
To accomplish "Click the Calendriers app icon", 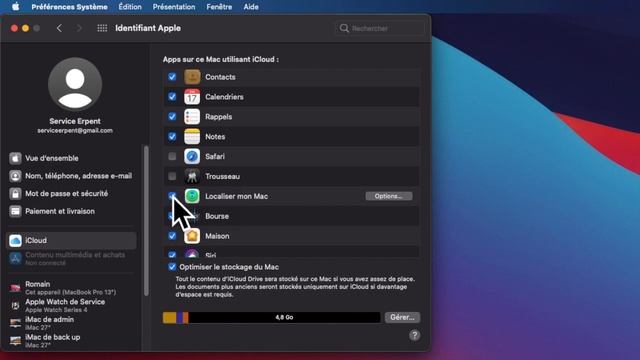I will tap(192, 97).
